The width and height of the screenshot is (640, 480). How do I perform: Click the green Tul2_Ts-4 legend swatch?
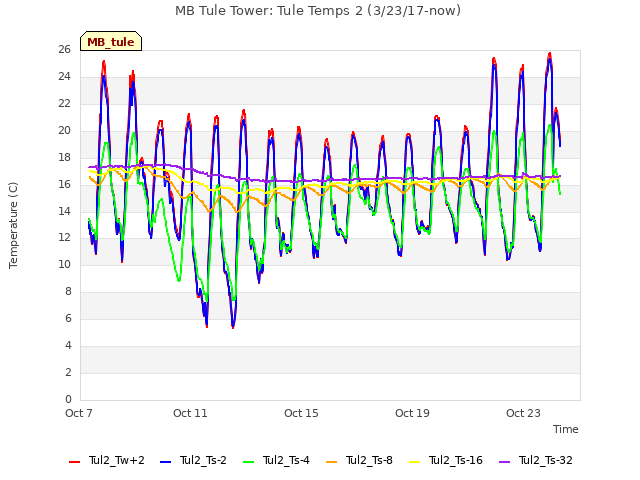[x=249, y=462]
